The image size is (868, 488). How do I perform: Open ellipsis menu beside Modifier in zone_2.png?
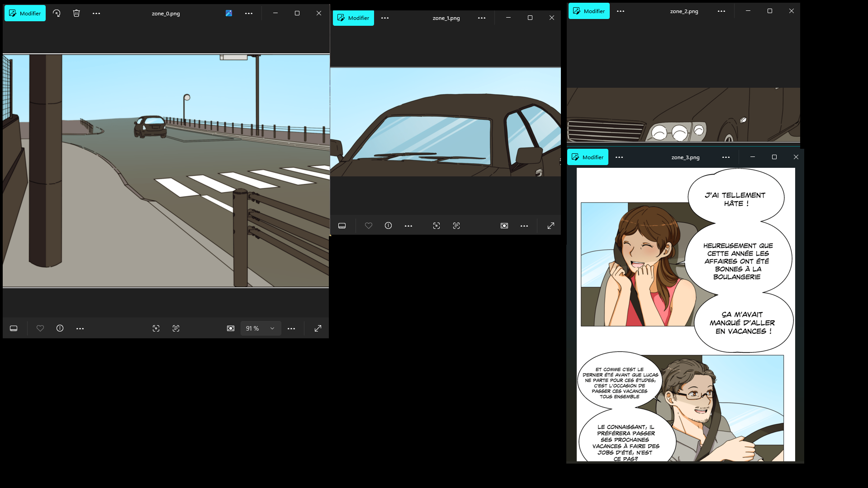(621, 11)
